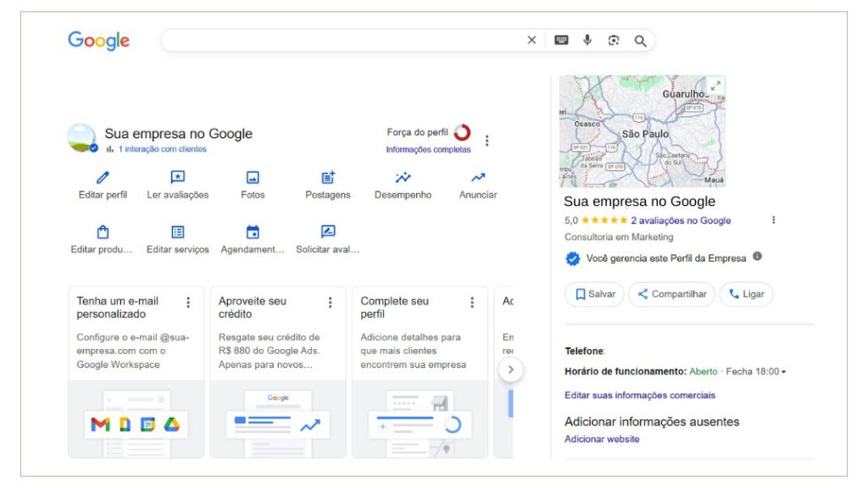Open 1 interação com clientes link
Screen dimensions: 868x488
pos(162,149)
